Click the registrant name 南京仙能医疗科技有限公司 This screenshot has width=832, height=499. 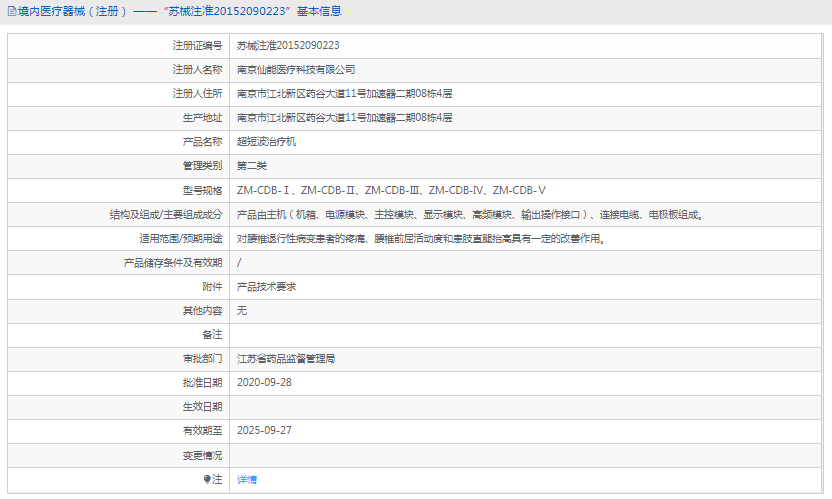(296, 70)
